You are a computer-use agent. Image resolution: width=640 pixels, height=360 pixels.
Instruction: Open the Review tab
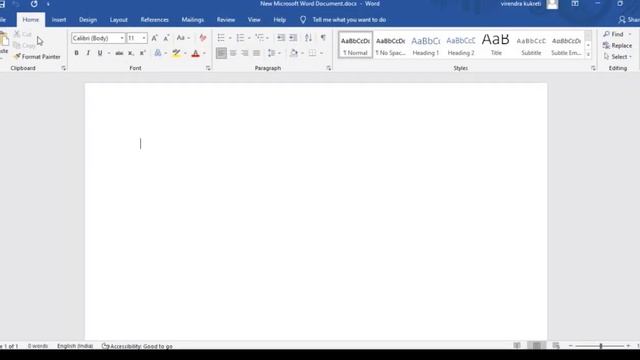click(226, 20)
